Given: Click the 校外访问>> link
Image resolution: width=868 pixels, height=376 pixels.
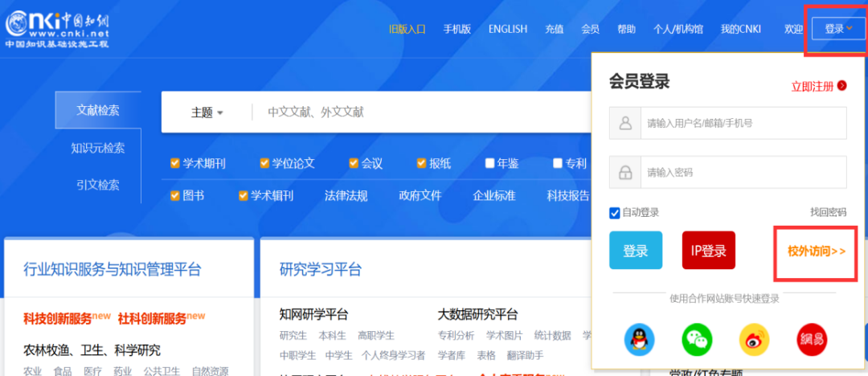Looking at the screenshot, I should click(817, 251).
